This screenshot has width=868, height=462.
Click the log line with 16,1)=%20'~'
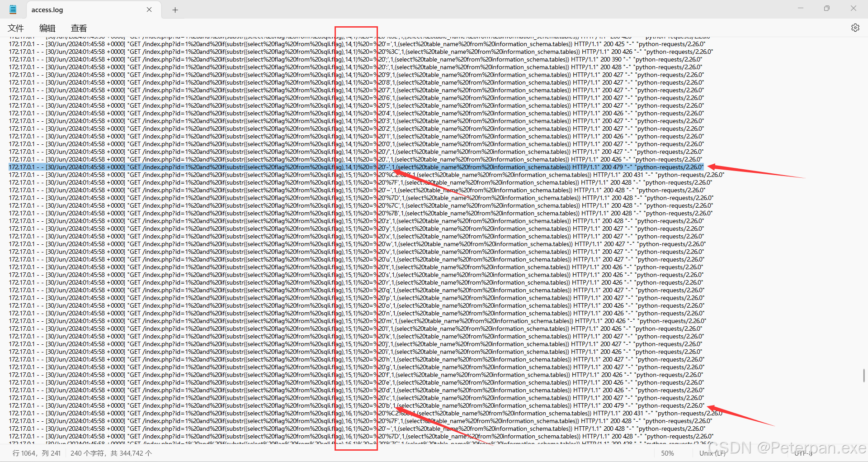[357, 429]
